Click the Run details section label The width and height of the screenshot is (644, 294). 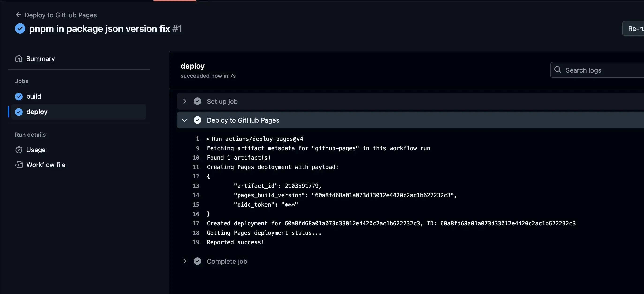[x=30, y=135]
